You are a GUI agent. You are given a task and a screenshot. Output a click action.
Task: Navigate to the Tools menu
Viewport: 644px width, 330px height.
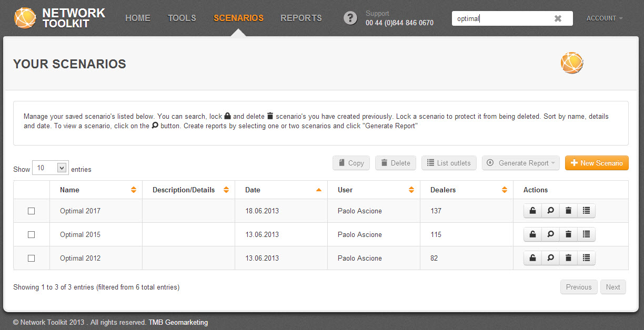click(x=182, y=18)
